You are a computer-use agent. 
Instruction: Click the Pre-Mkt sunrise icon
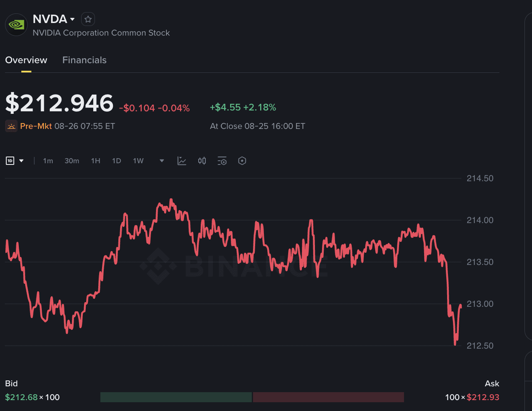click(11, 126)
